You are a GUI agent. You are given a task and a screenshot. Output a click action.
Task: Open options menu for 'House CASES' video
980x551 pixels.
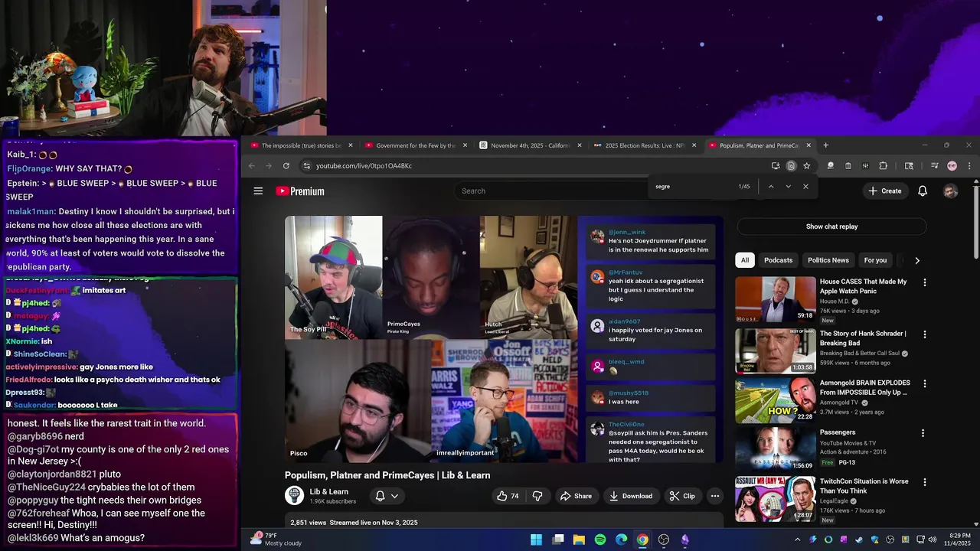click(924, 282)
